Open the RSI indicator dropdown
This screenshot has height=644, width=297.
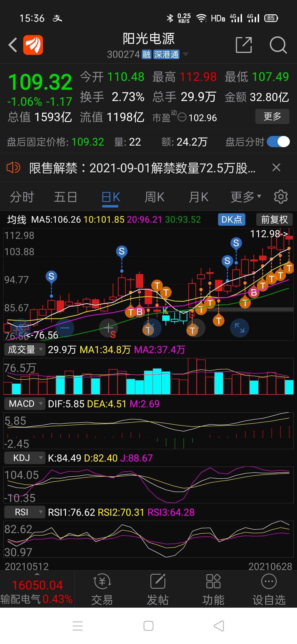pos(25,512)
